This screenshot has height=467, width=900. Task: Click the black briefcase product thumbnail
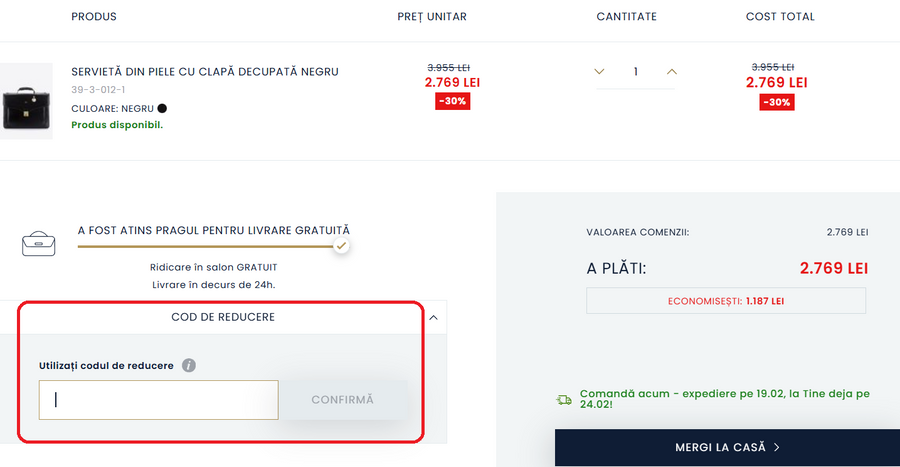pyautogui.click(x=25, y=101)
